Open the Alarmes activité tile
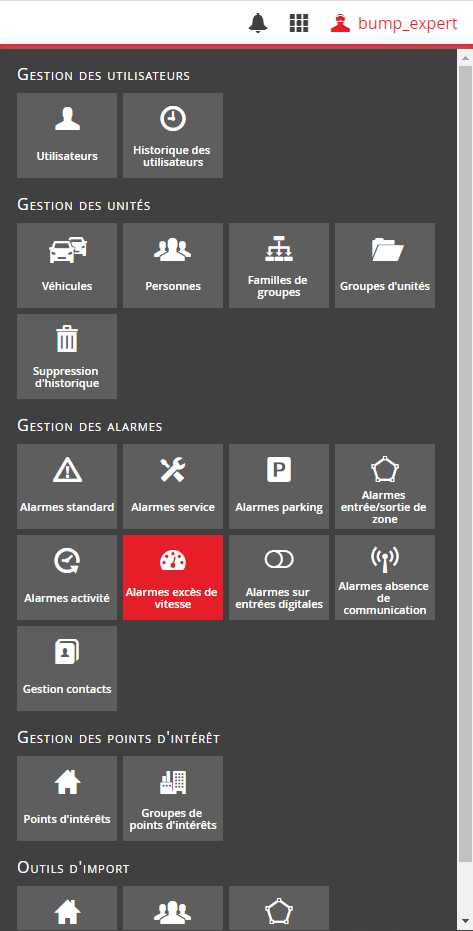 click(67, 577)
